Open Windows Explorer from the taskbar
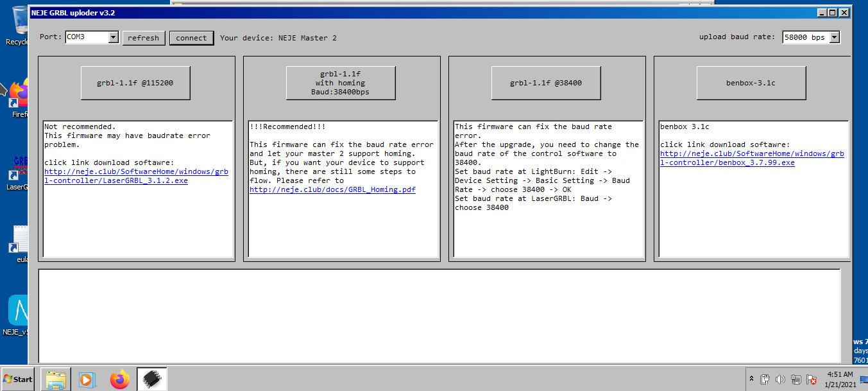This screenshot has width=868, height=391. [56, 379]
